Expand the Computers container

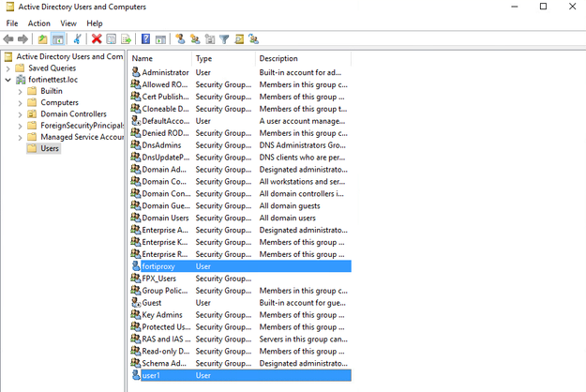20,103
